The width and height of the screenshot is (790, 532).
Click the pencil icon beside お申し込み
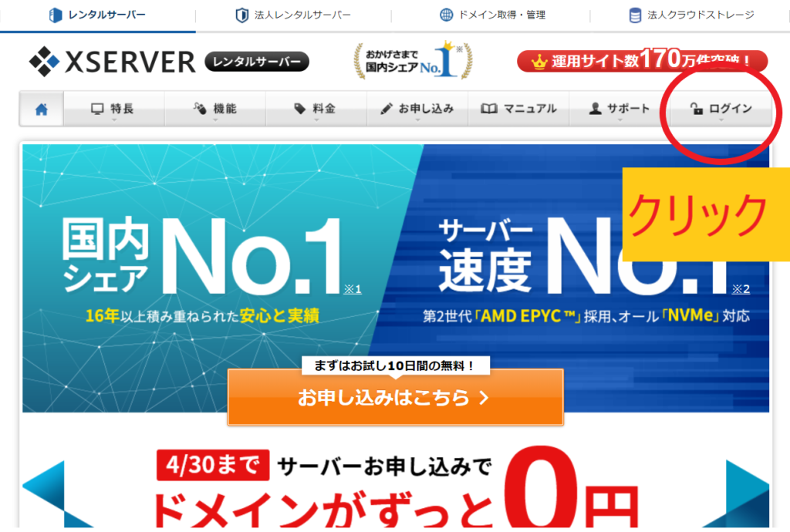pyautogui.click(x=387, y=109)
